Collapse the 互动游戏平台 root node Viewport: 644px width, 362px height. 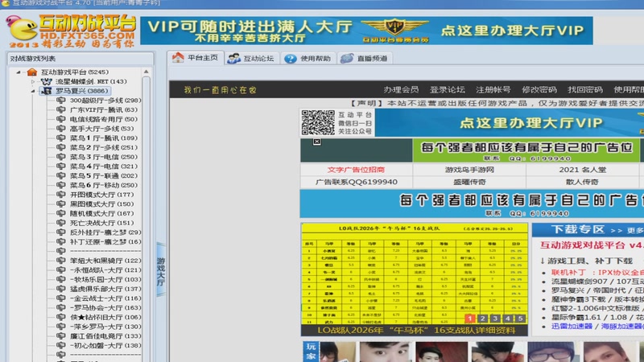tap(19, 72)
